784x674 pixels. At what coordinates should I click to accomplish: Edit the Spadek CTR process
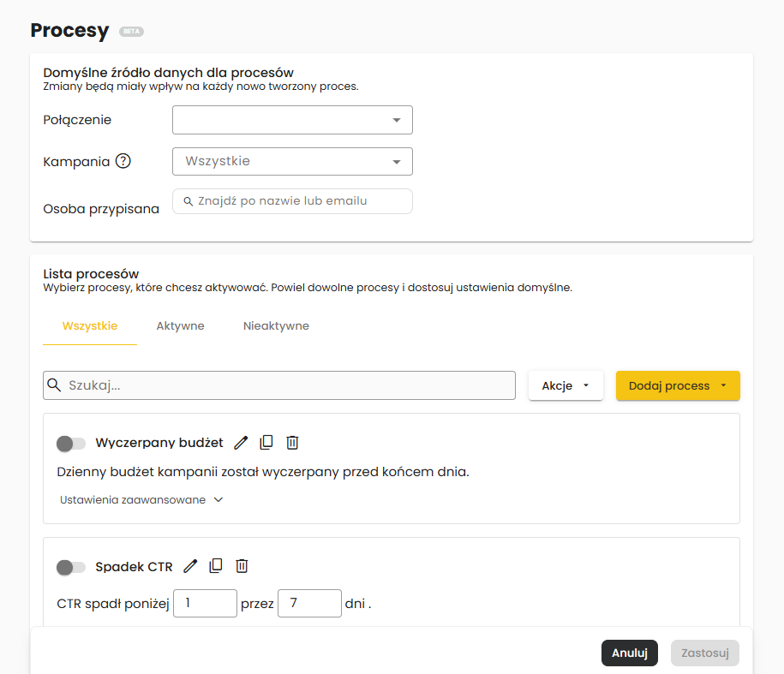point(190,566)
